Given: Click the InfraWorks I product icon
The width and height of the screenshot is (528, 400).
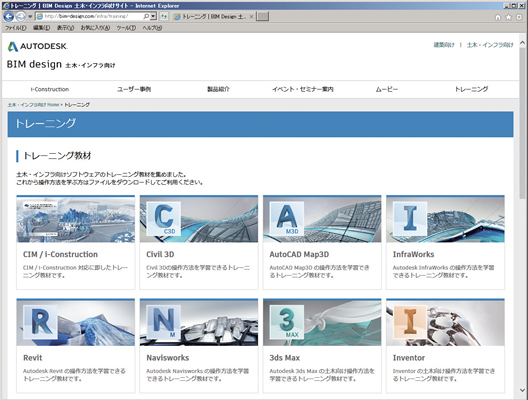Looking at the screenshot, I should pos(410,219).
